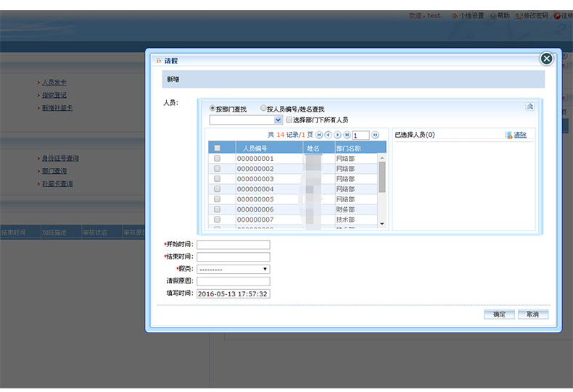Select the 按人员编号/姓名查找 radio button
The width and height of the screenshot is (573, 392).
tap(263, 109)
